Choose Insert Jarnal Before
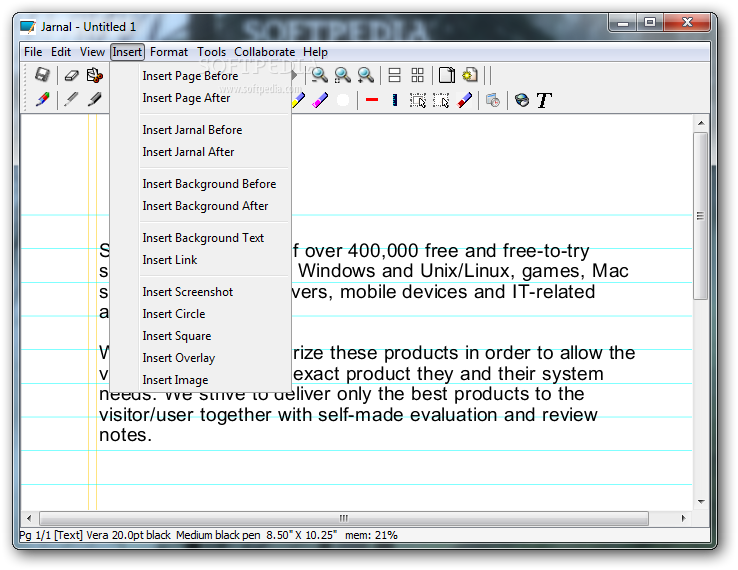The width and height of the screenshot is (738, 570). [201, 130]
